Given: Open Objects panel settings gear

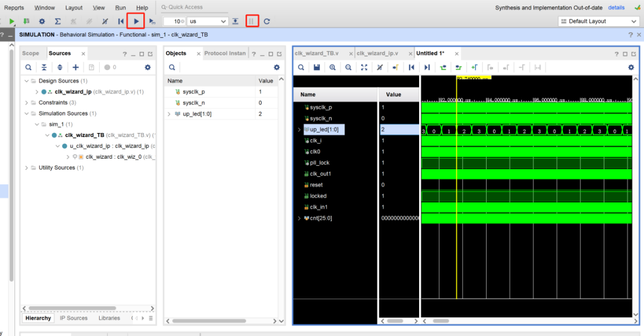Looking at the screenshot, I should 277,68.
